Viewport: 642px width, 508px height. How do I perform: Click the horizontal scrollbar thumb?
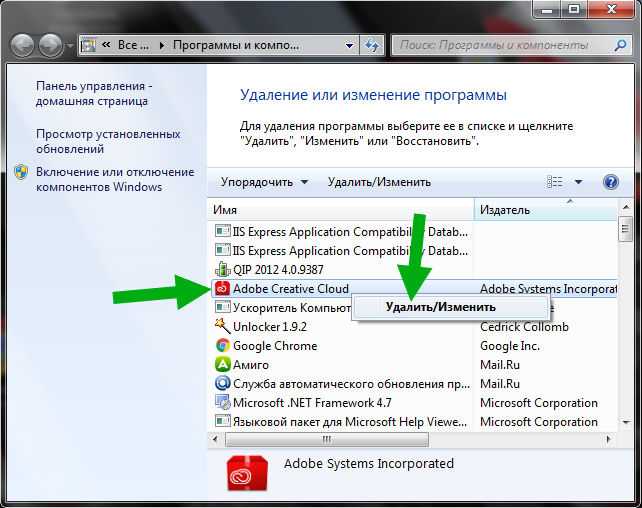click(327, 440)
